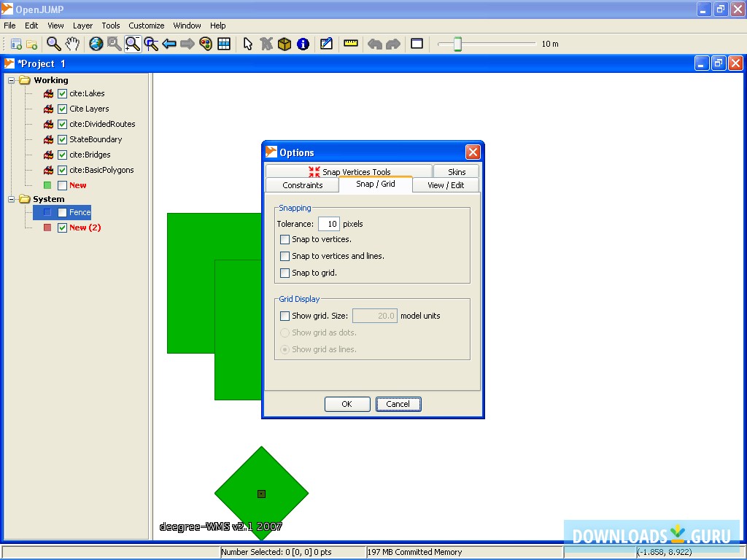Click Cancel in the Options dialog

398,404
